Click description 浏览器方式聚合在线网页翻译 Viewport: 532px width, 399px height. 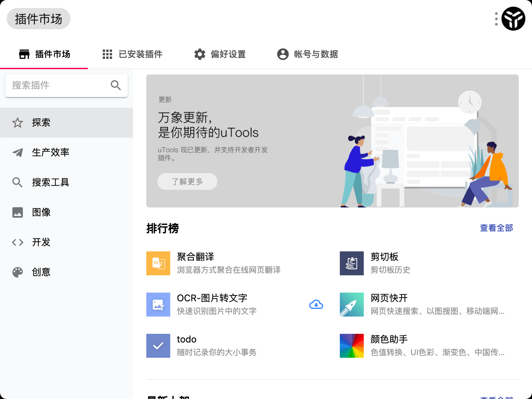229,270
